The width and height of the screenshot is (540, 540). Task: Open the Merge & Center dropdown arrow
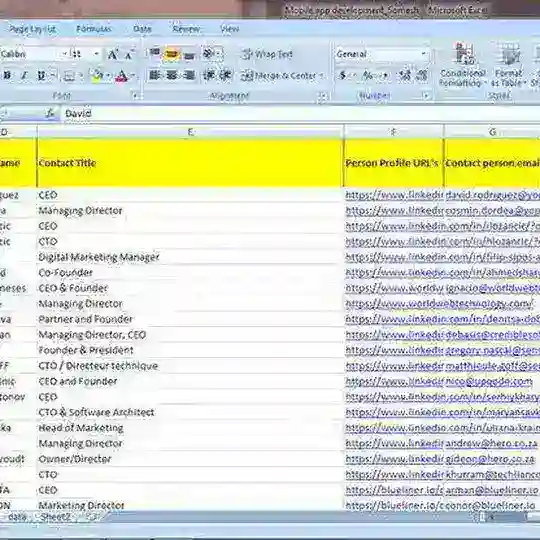click(322, 75)
